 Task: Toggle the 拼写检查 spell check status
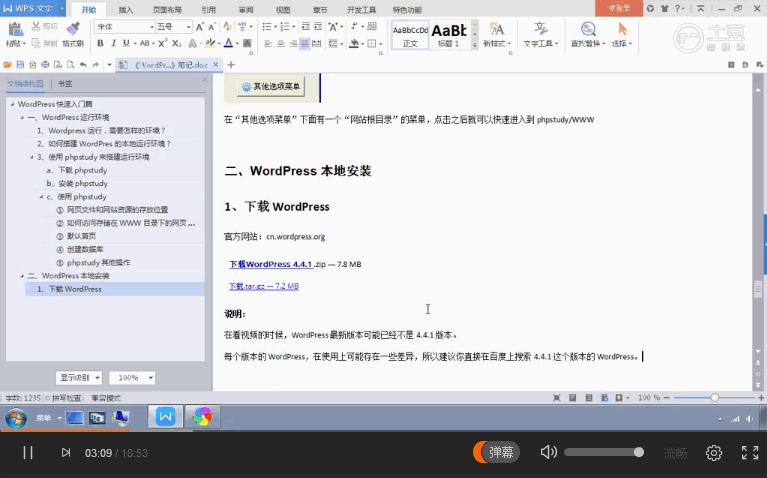point(65,398)
